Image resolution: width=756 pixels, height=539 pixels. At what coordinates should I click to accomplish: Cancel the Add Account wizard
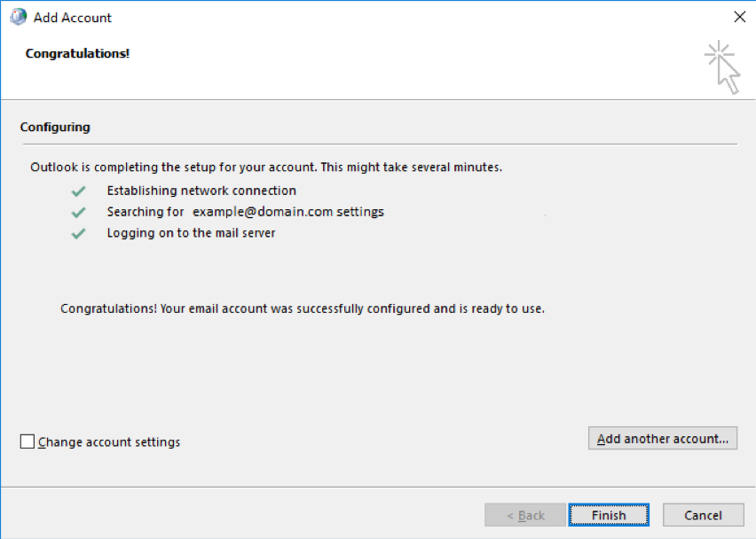(703, 515)
